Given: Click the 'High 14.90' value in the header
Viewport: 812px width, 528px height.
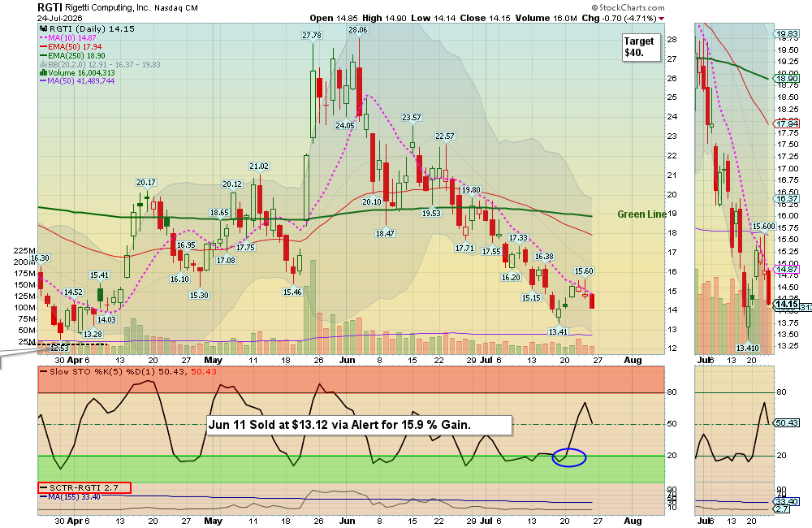Looking at the screenshot, I should (384, 18).
